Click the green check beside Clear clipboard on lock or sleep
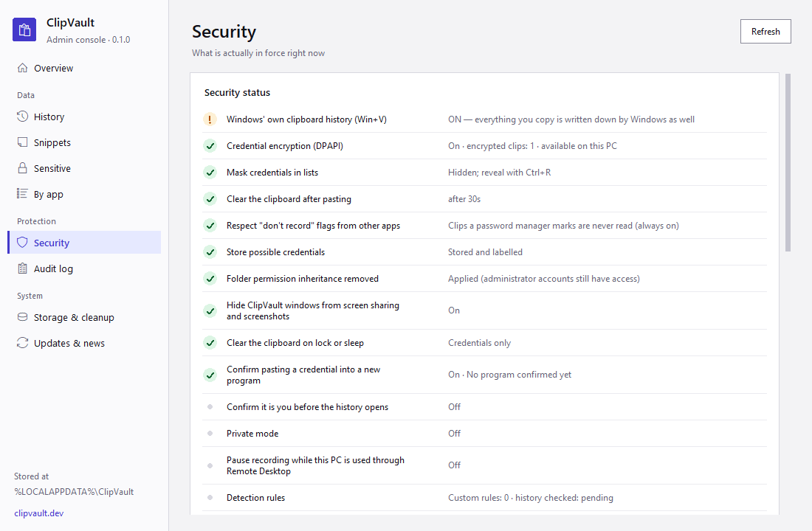Image resolution: width=812 pixels, height=531 pixels. coord(210,343)
